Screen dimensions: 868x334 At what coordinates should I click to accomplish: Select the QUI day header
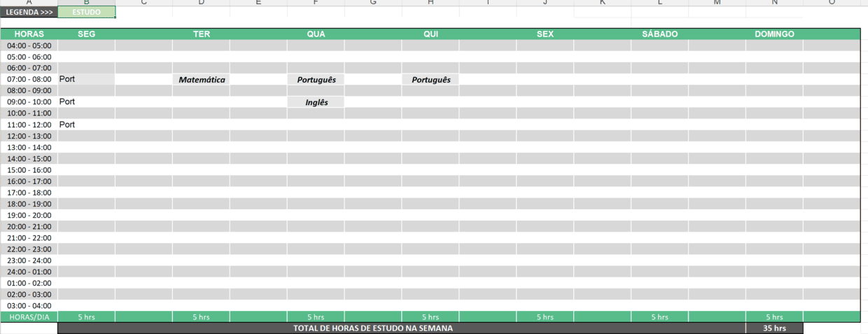(x=430, y=34)
